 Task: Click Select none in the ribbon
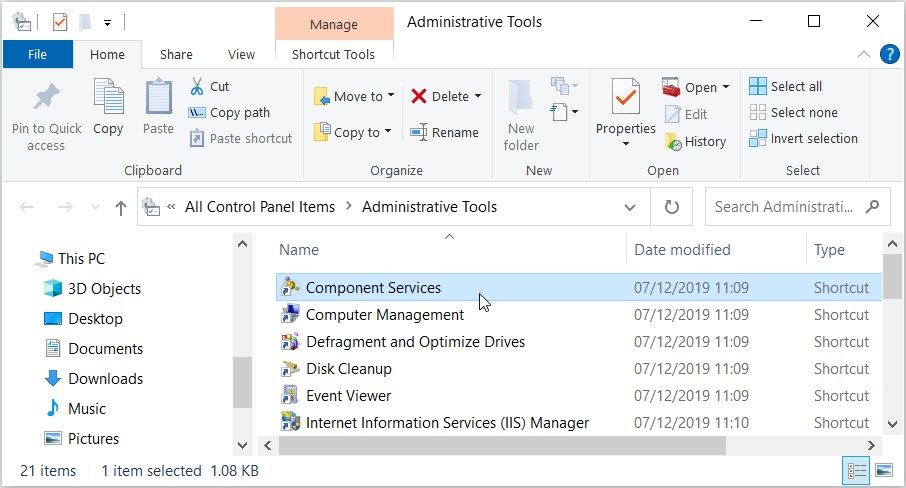(793, 113)
